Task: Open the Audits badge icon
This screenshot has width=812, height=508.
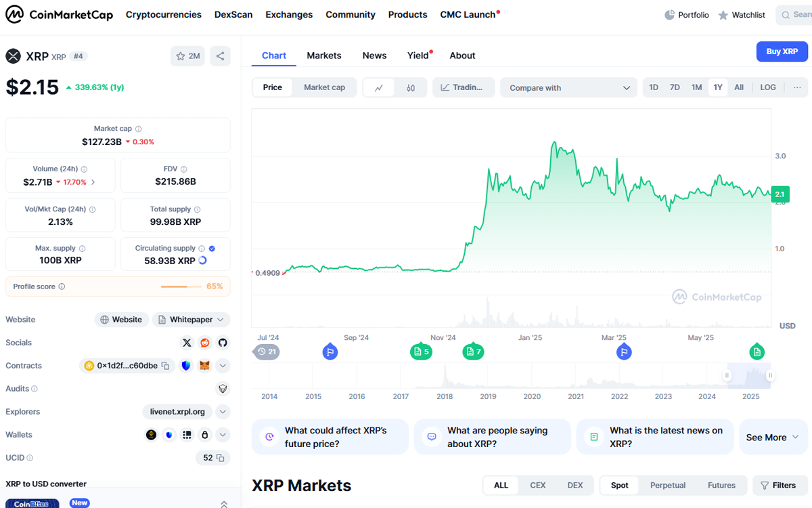Action: tap(222, 389)
